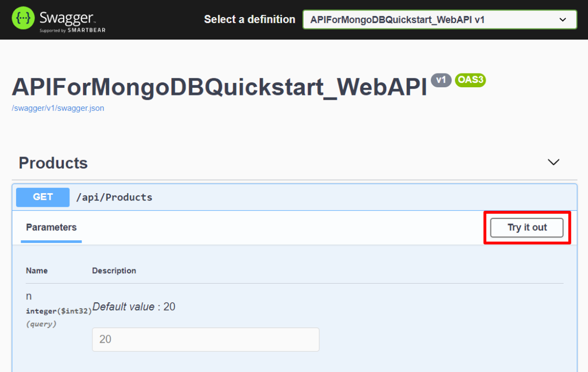588x372 pixels.
Task: Click the Try it out button
Action: pyautogui.click(x=526, y=227)
